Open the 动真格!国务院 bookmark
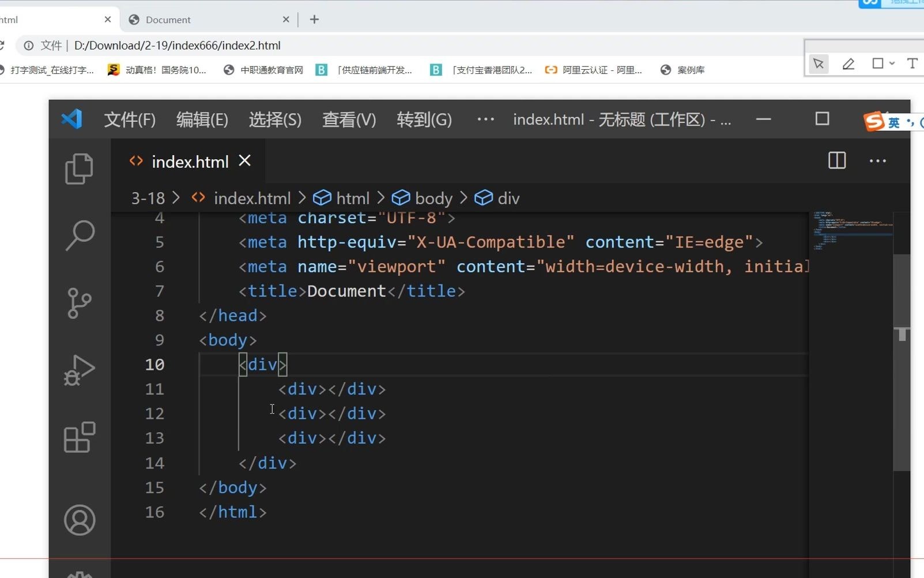The image size is (924, 578). pyautogui.click(x=157, y=70)
